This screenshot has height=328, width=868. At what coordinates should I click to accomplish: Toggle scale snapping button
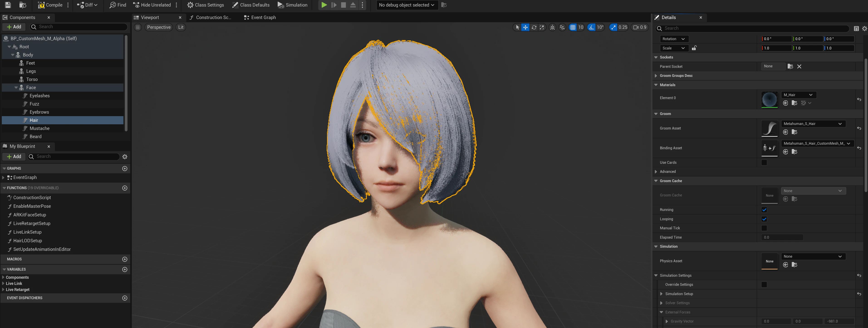coord(613,27)
